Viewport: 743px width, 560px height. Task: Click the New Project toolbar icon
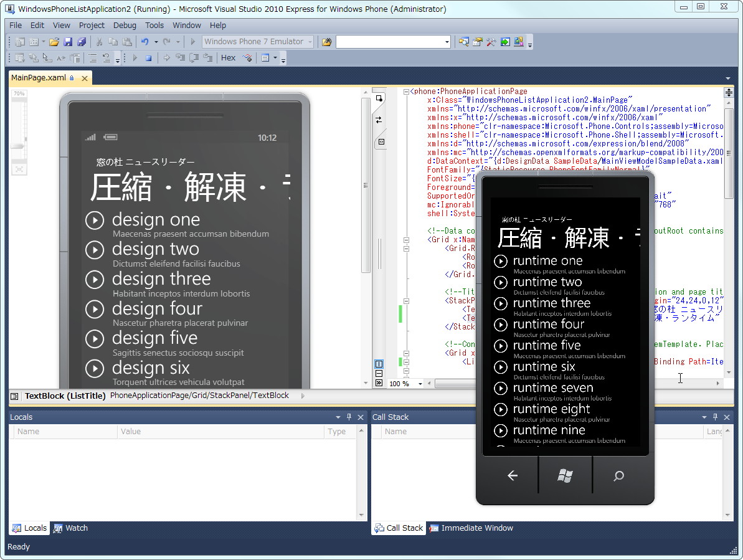pos(20,42)
